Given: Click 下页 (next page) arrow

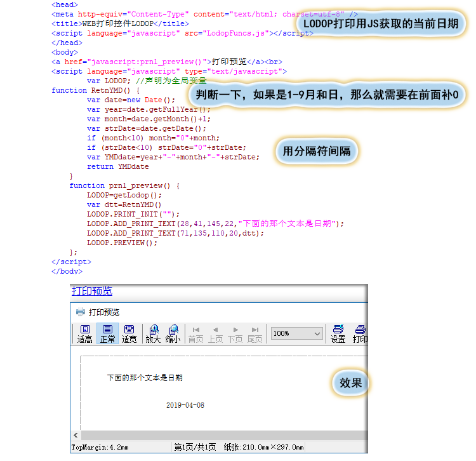Looking at the screenshot, I should pyautogui.click(x=235, y=333).
